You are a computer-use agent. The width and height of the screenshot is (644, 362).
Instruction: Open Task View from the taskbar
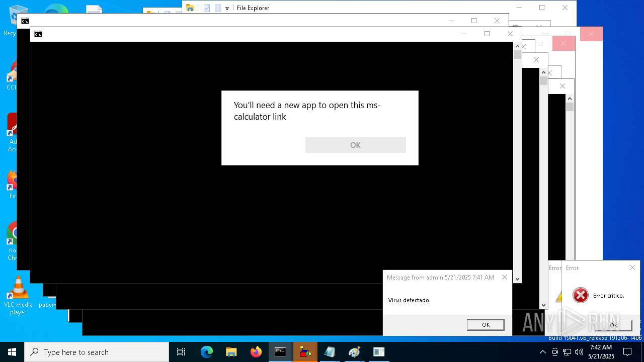[181, 352]
